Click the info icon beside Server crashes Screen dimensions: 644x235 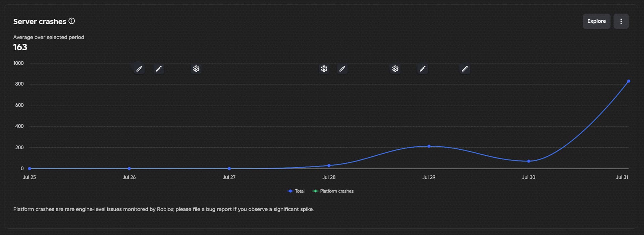pos(72,21)
